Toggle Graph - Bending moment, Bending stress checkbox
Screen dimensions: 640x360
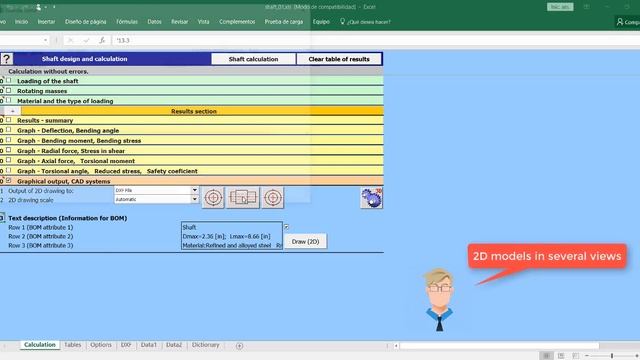(9, 140)
